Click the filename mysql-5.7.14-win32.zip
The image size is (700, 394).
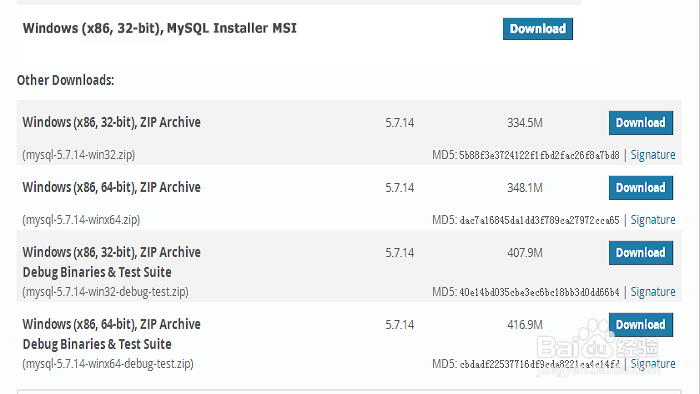tap(79, 155)
